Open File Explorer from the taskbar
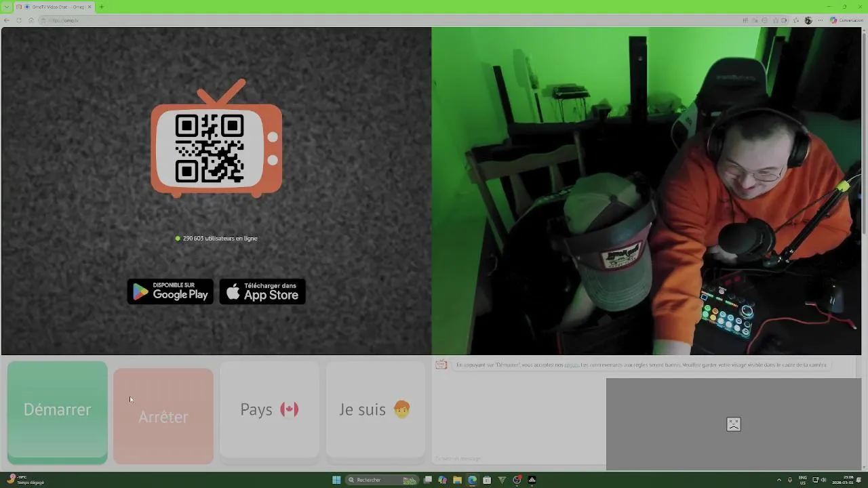This screenshot has width=868, height=488. coord(458,480)
